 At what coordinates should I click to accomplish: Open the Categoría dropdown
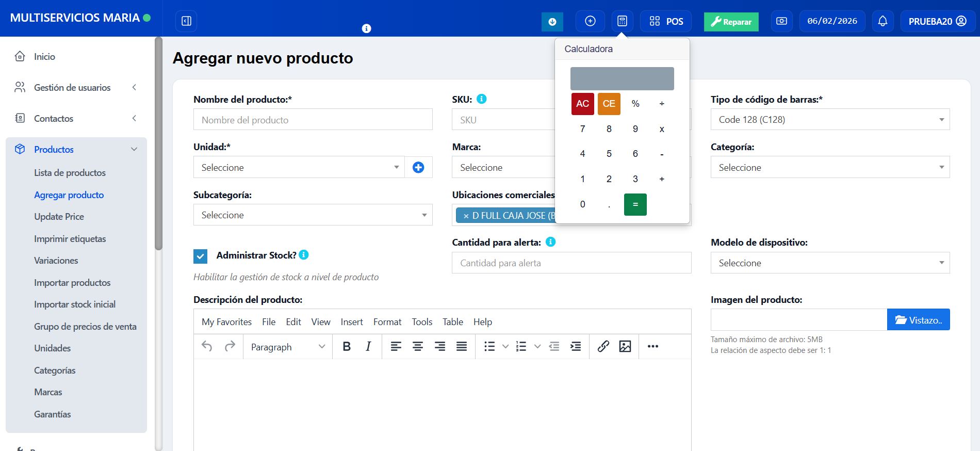[830, 167]
